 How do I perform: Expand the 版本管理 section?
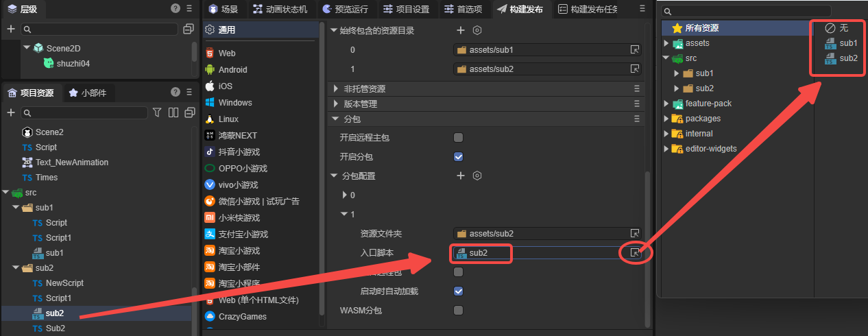coord(335,104)
